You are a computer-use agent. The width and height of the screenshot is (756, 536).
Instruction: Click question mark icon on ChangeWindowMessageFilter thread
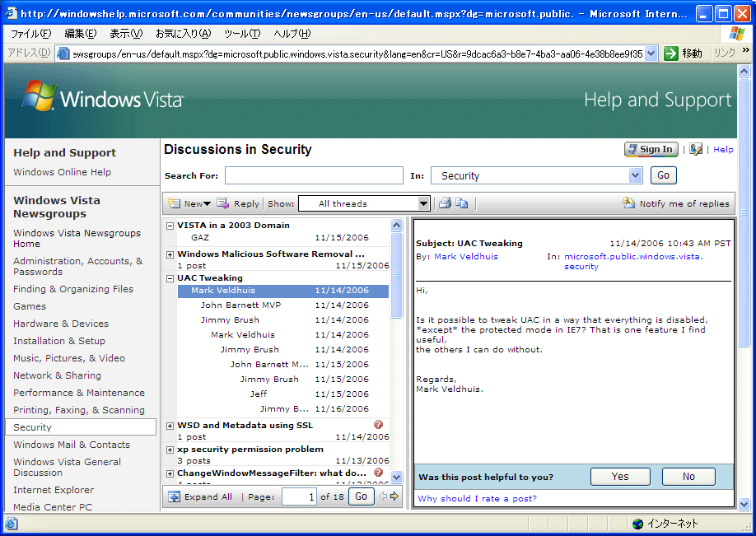tap(379, 472)
